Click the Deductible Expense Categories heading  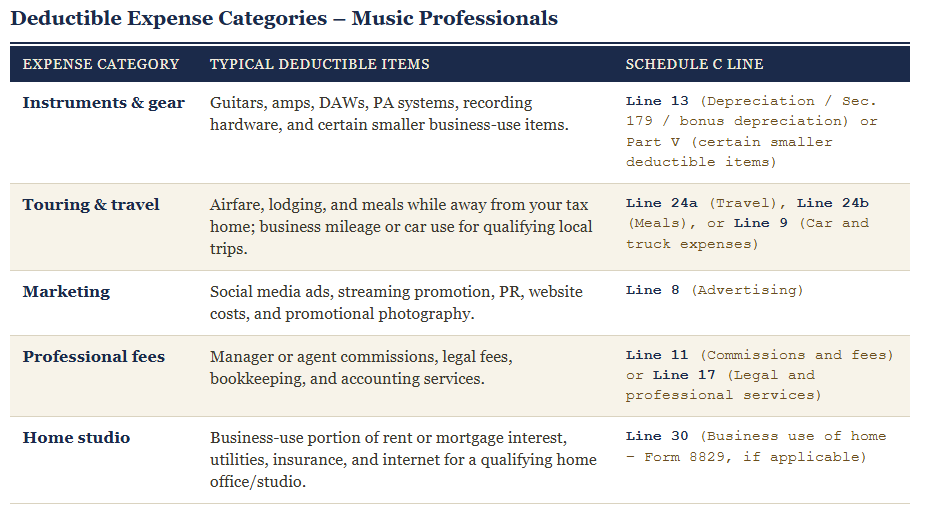[x=284, y=18]
